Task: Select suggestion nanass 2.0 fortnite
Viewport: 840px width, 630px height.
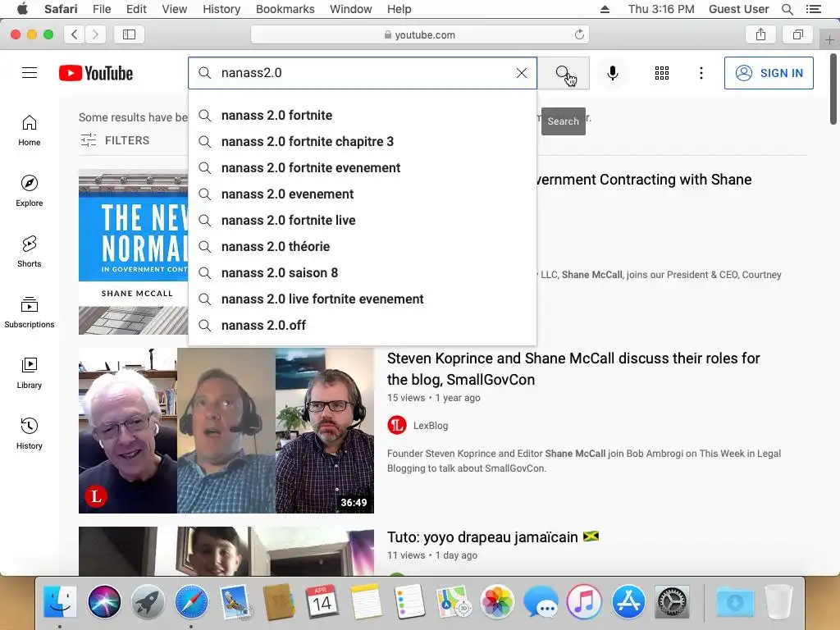Action: point(362,115)
